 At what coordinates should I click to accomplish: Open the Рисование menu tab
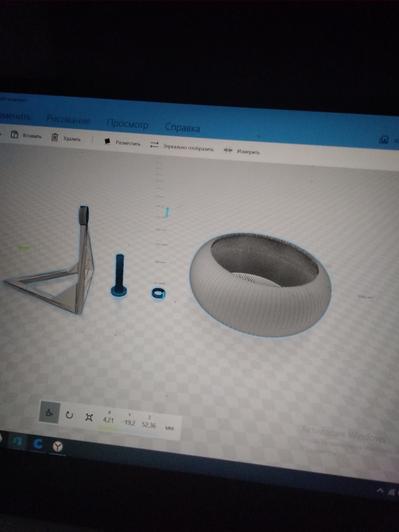point(69,119)
